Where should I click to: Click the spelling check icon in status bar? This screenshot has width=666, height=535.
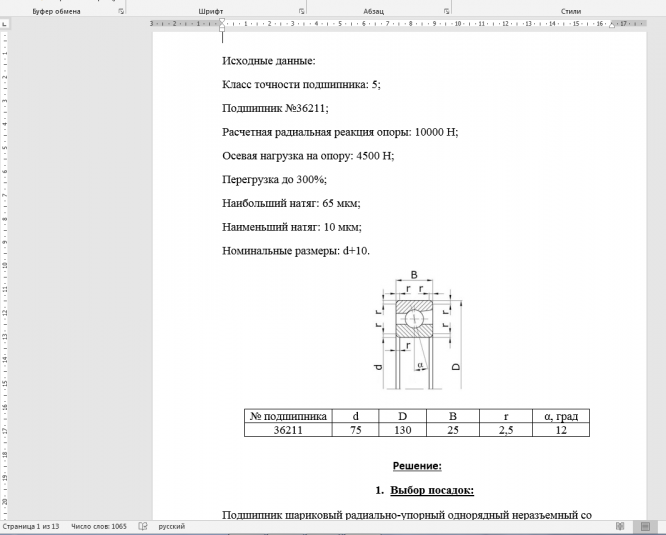pos(143,525)
